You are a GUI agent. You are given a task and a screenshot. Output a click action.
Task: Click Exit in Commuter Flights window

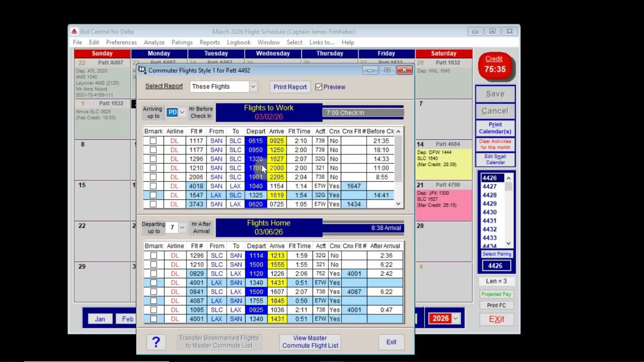[x=391, y=342]
